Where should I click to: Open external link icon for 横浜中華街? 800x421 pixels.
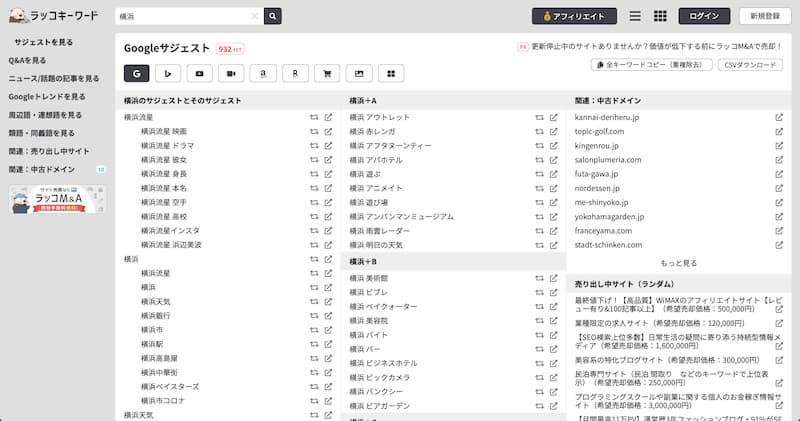[x=328, y=373]
